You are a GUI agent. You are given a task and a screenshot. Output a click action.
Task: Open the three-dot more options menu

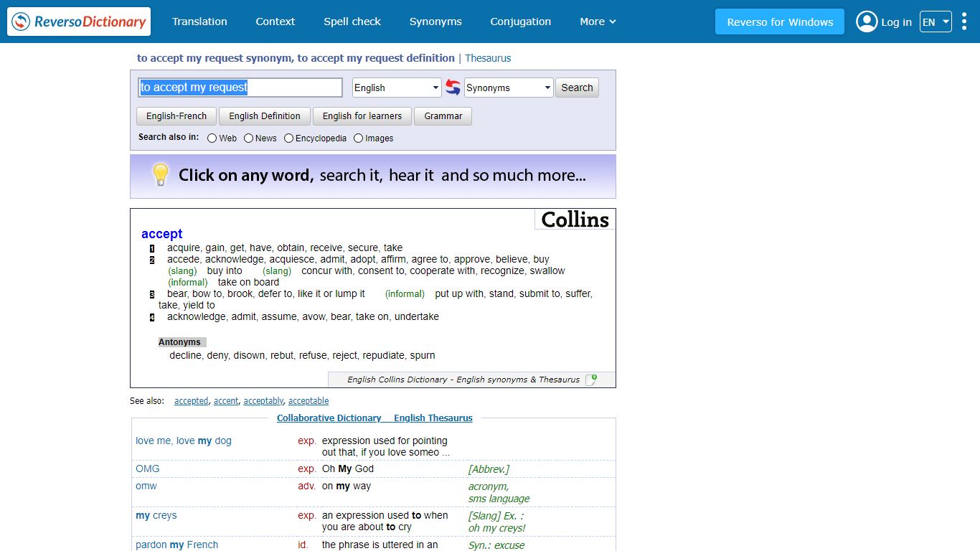[964, 22]
